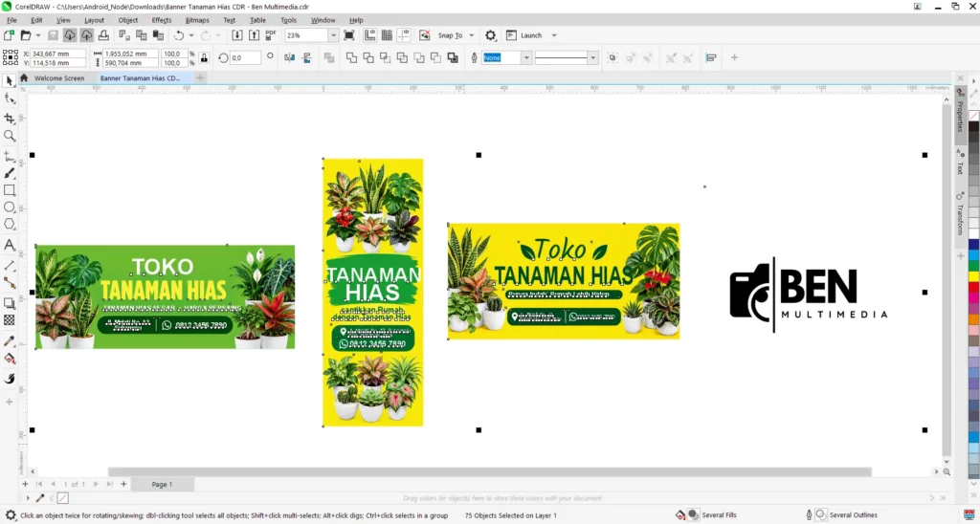
Task: Open the Bitmaps menu
Action: [197, 20]
